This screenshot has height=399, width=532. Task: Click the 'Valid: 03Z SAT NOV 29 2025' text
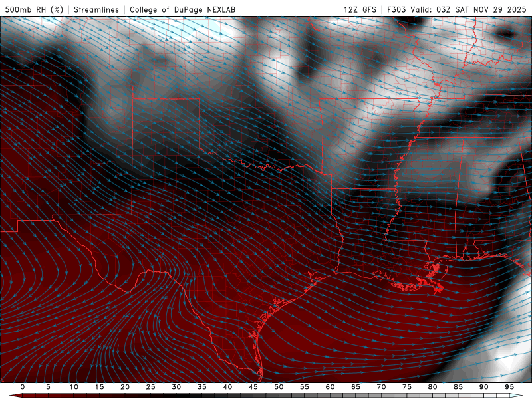[468, 9]
